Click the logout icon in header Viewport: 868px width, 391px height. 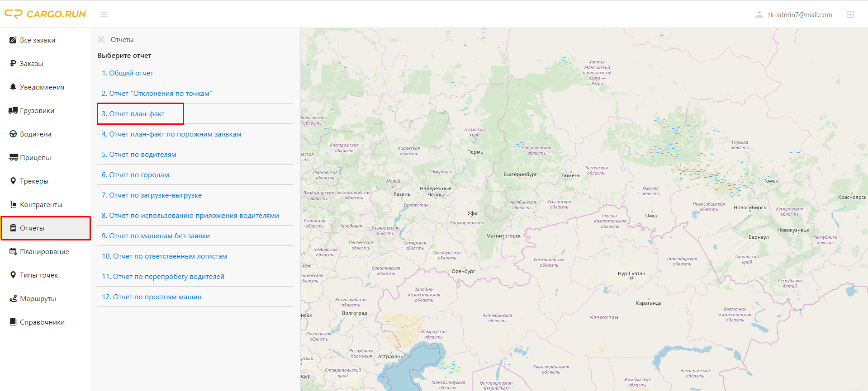850,14
